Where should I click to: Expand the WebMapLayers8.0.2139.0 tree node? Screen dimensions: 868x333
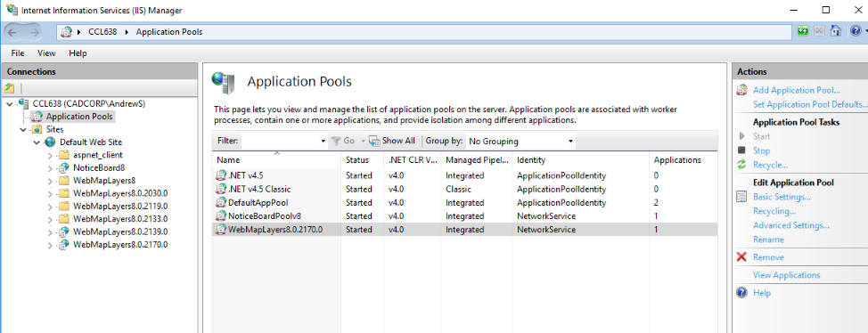point(51,231)
